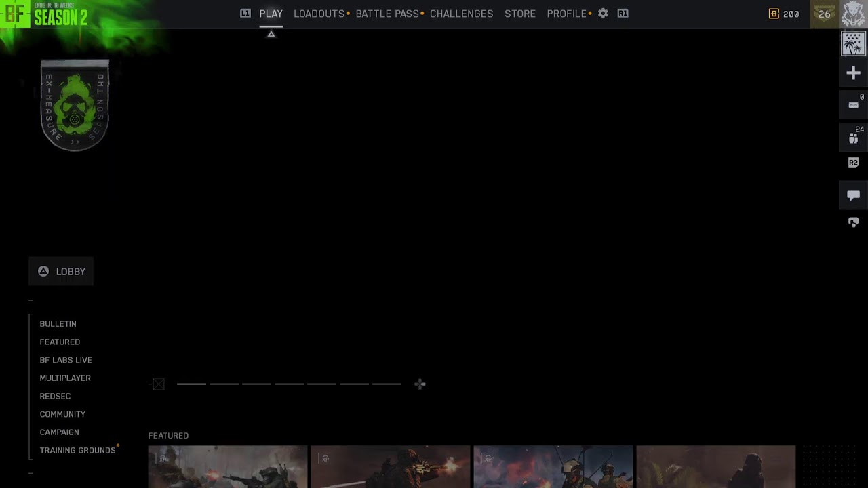Select the last carousel page indicator bar
The height and width of the screenshot is (488, 868).
pyautogui.click(x=387, y=384)
